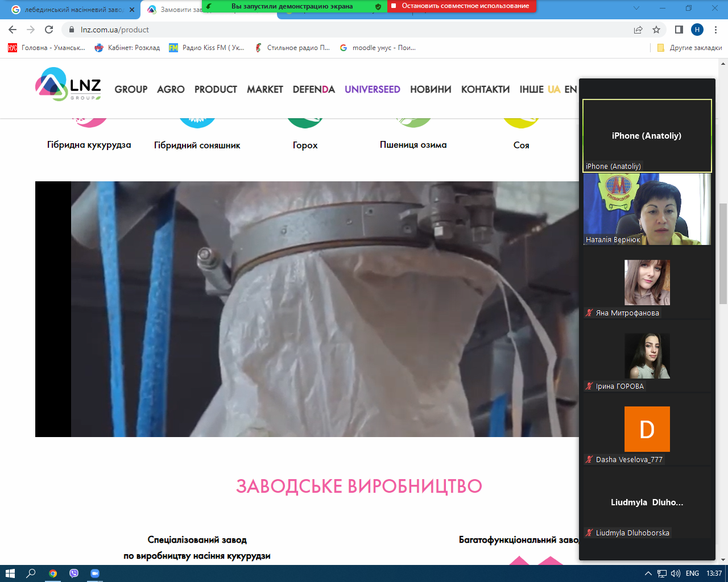The height and width of the screenshot is (582, 728).
Task: Open the Chrome three-dot menu
Action: (716, 30)
